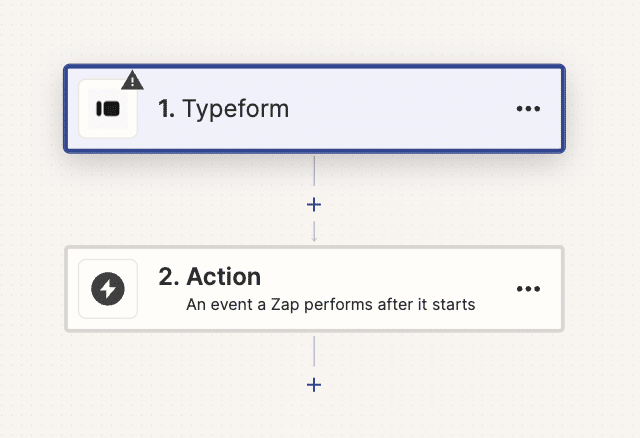Click the bold word "Action" in step two
Image resolution: width=640 pixels, height=438 pixels.
tap(223, 277)
